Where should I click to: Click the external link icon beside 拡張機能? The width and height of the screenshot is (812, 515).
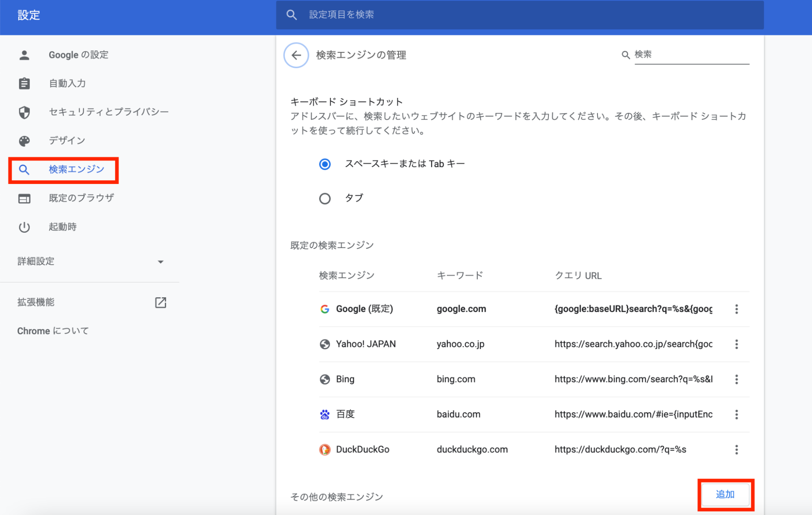pos(160,302)
